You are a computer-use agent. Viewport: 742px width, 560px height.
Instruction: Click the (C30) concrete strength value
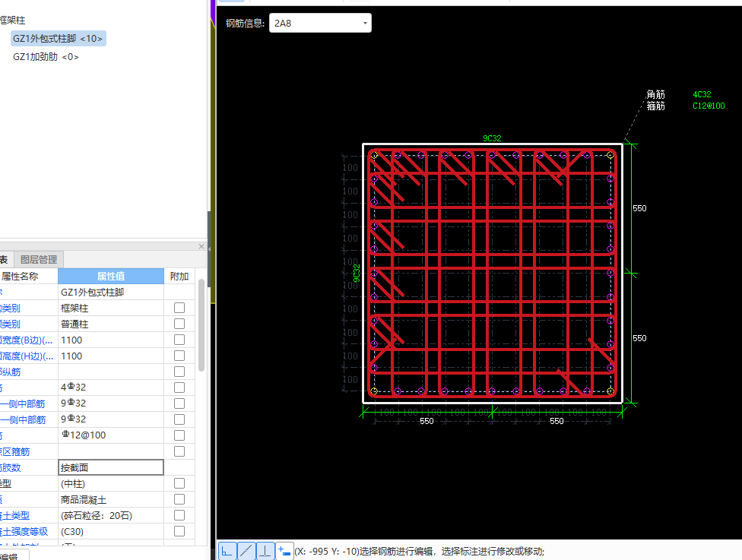pyautogui.click(x=111, y=532)
